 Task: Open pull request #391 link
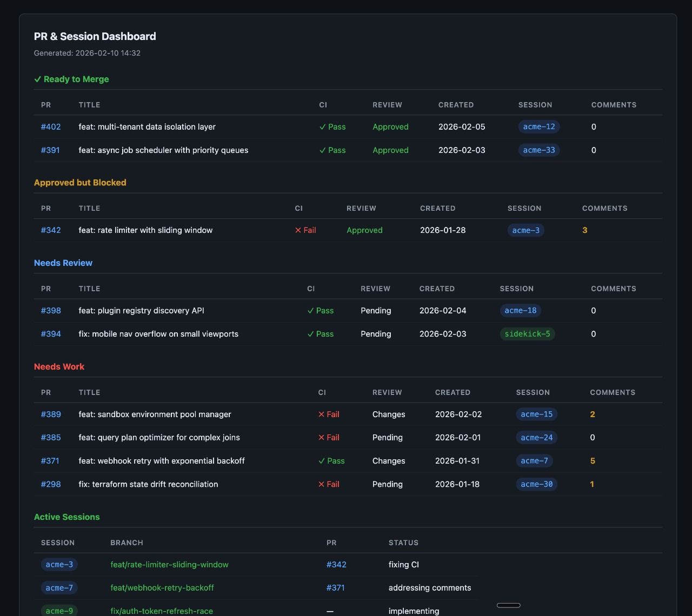[x=50, y=150]
